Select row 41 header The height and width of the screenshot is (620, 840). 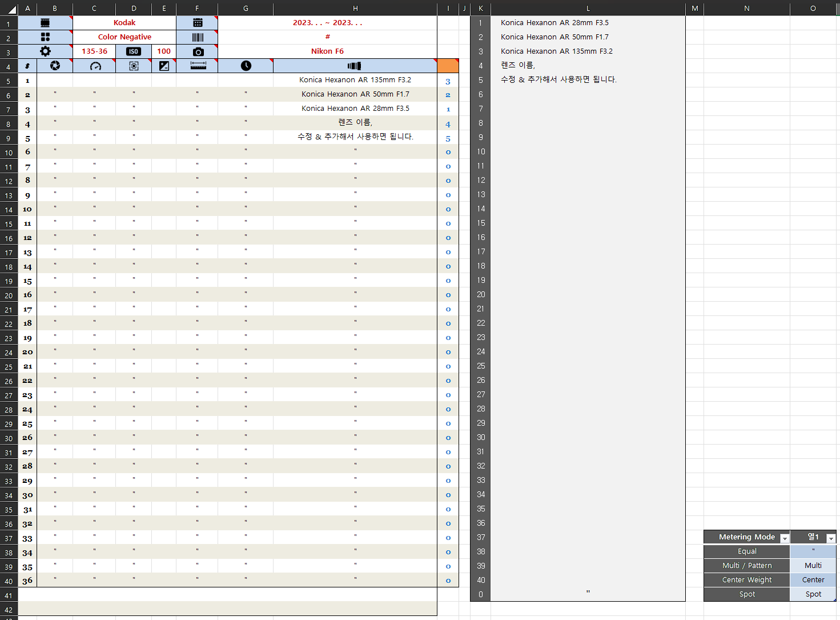click(x=9, y=595)
